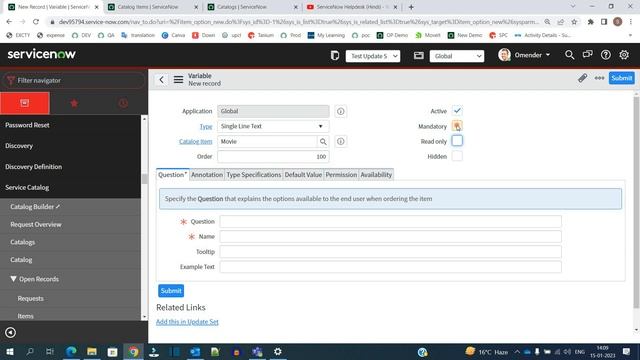This screenshot has height=360, width=640.
Task: Open the Test Update 5 update set dropdown
Action: [x=373, y=56]
